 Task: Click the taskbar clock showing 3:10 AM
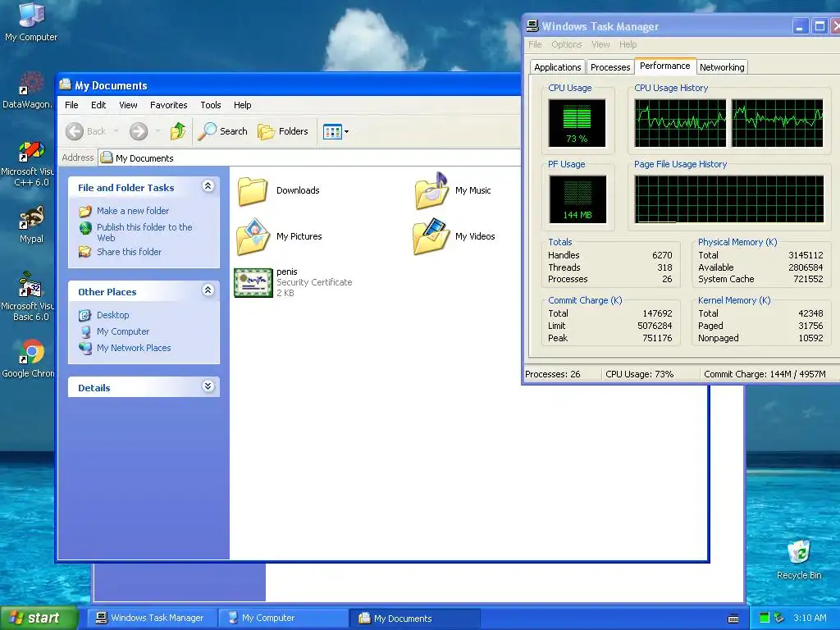[810, 618]
